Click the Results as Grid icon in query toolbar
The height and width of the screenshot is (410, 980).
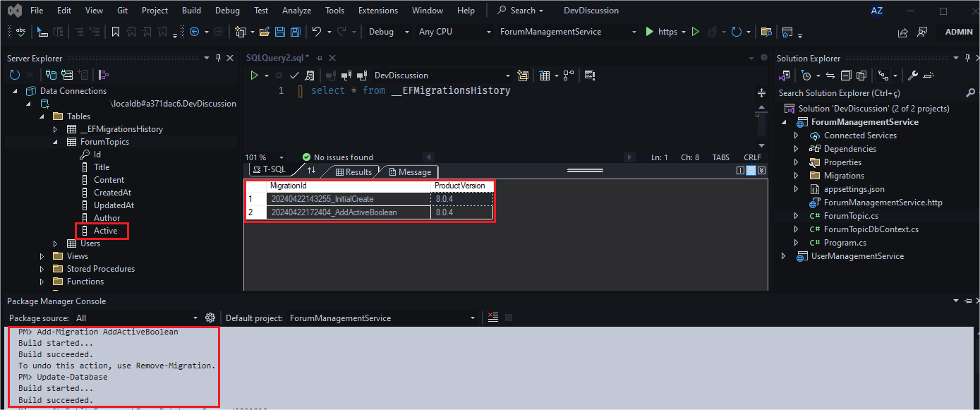point(545,76)
